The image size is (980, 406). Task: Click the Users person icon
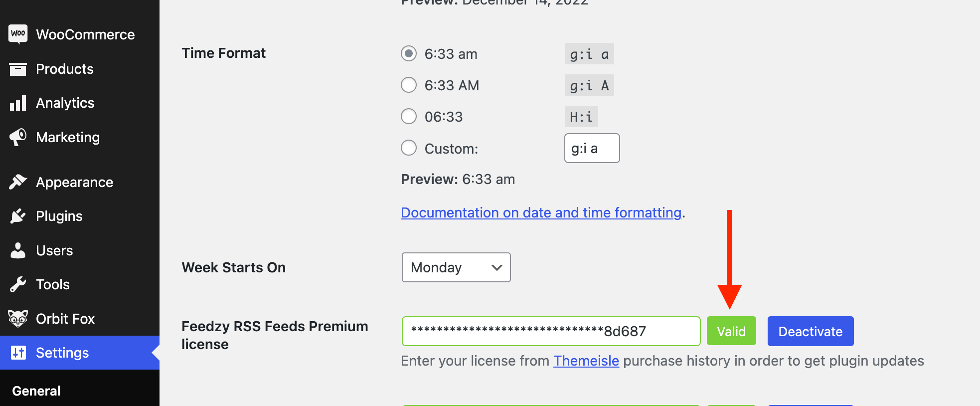pyautogui.click(x=18, y=250)
